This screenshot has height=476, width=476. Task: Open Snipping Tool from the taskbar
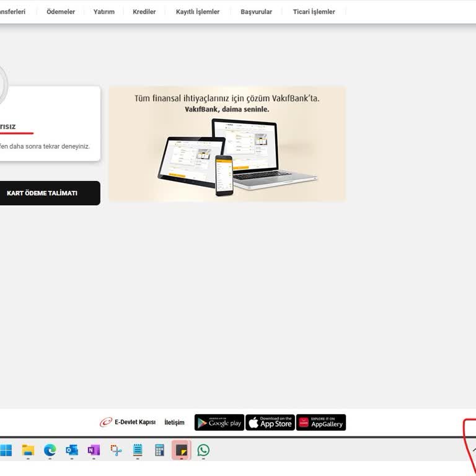click(x=116, y=451)
